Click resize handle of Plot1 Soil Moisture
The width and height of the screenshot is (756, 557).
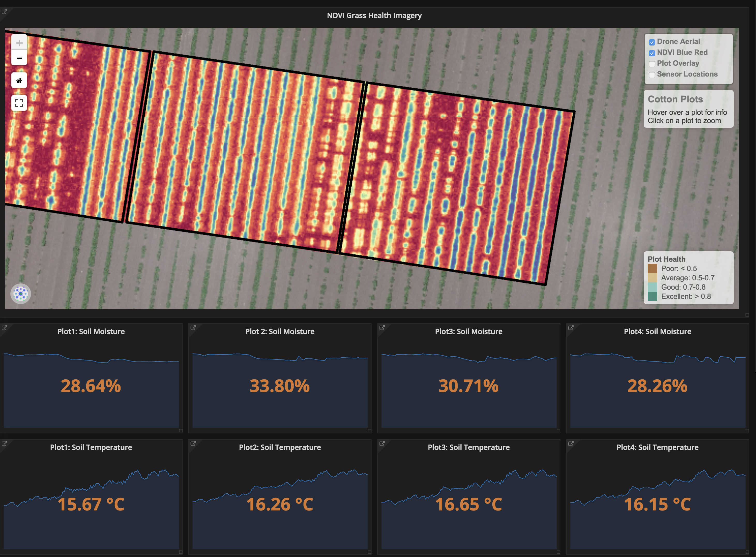181,431
